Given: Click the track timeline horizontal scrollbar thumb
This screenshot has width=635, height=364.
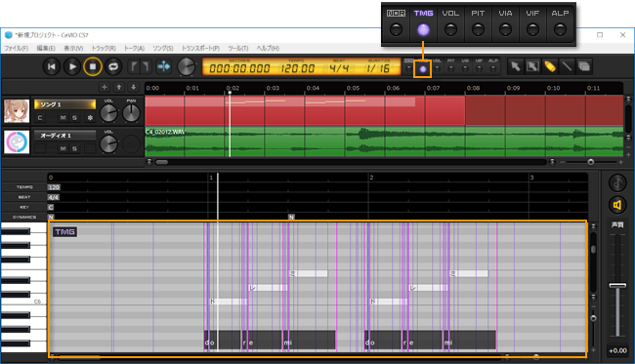Looking at the screenshot, I should pos(162,162).
